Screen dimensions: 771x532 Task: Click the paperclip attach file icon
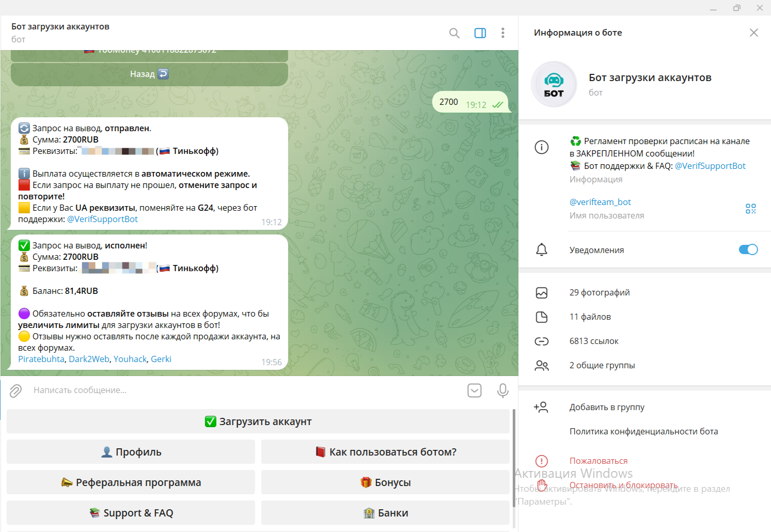click(15, 390)
